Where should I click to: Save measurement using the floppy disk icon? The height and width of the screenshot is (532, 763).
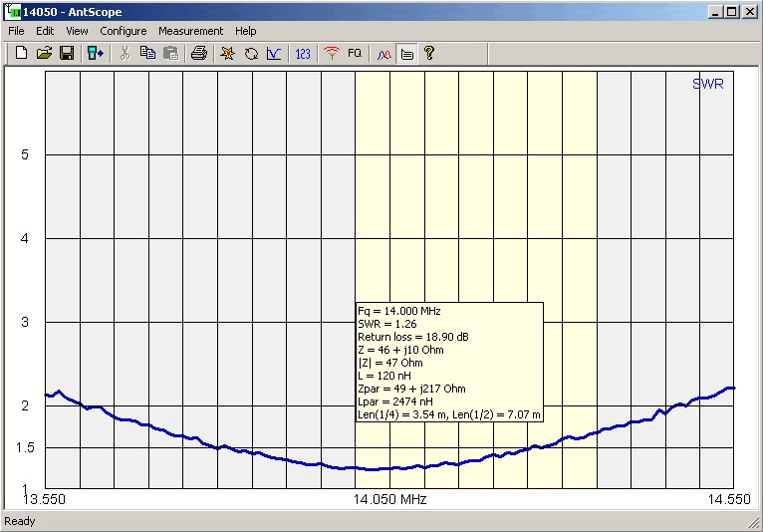click(66, 54)
